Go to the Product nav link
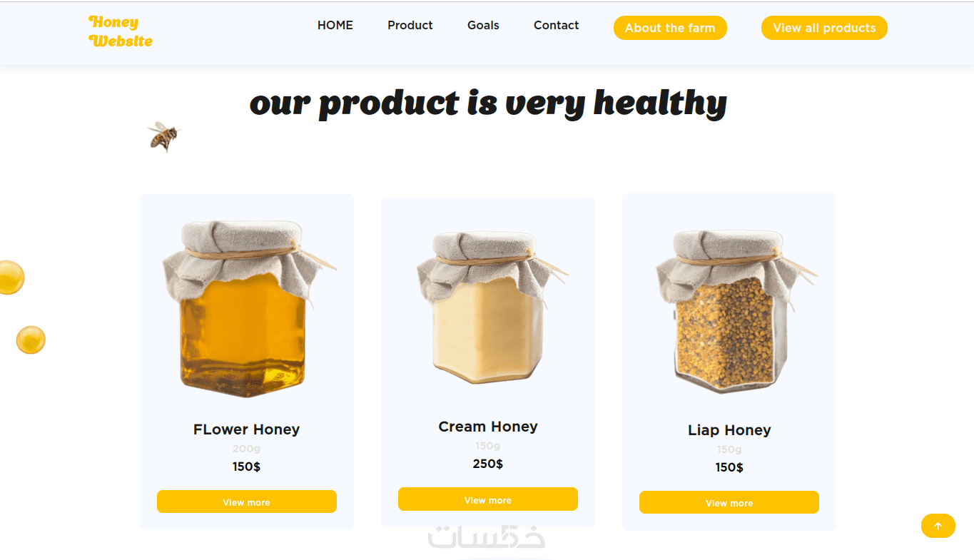Screen dimensions: 974x560 tap(410, 25)
